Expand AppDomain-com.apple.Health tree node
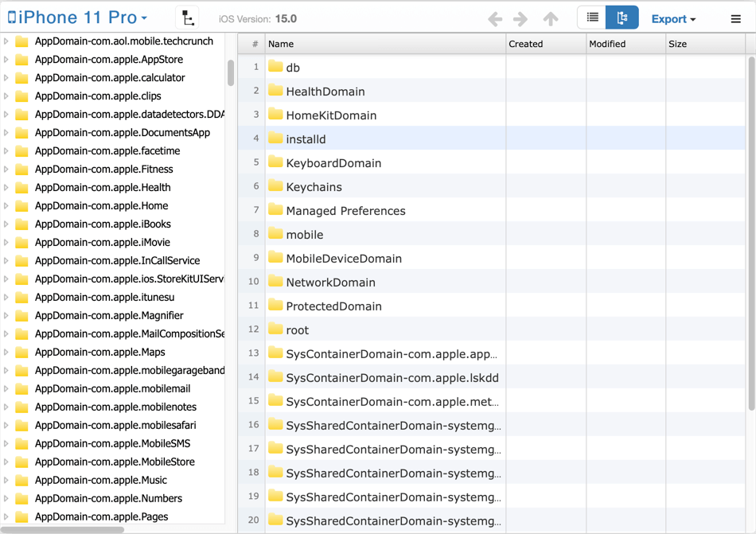This screenshot has height=534, width=756. click(6, 188)
